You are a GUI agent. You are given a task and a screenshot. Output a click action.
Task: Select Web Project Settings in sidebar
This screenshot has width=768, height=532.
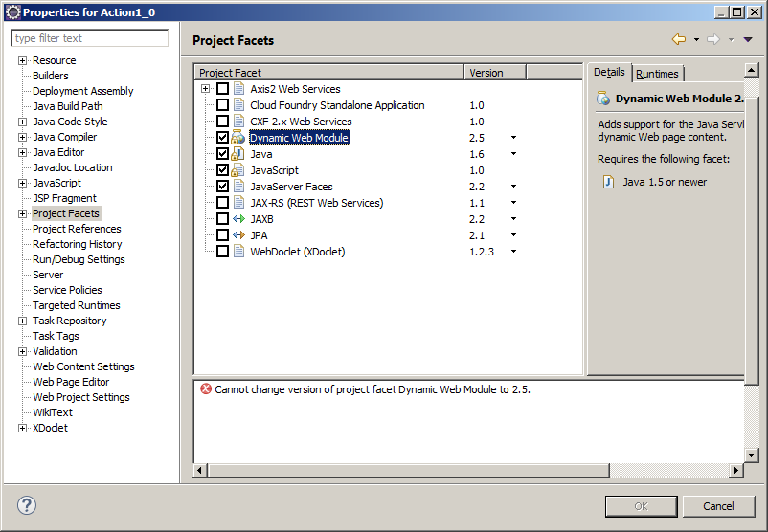(80, 397)
